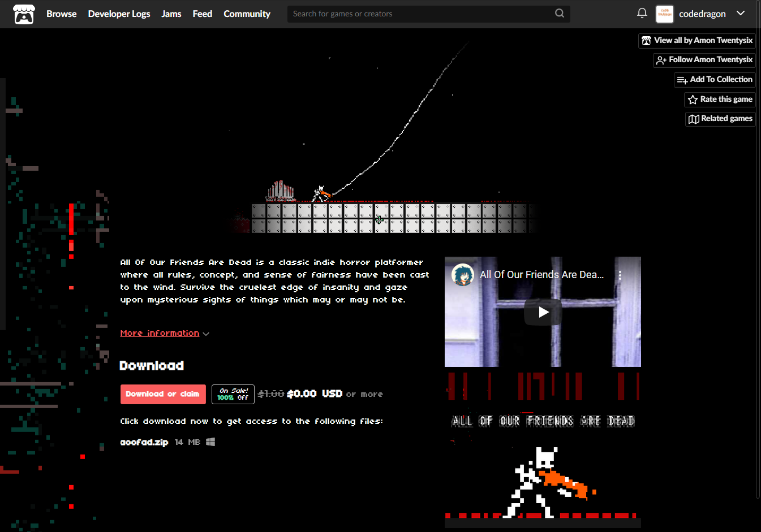Viewport: 761px width, 532px height.
Task: Open the itch.io home logo
Action: pos(24,14)
